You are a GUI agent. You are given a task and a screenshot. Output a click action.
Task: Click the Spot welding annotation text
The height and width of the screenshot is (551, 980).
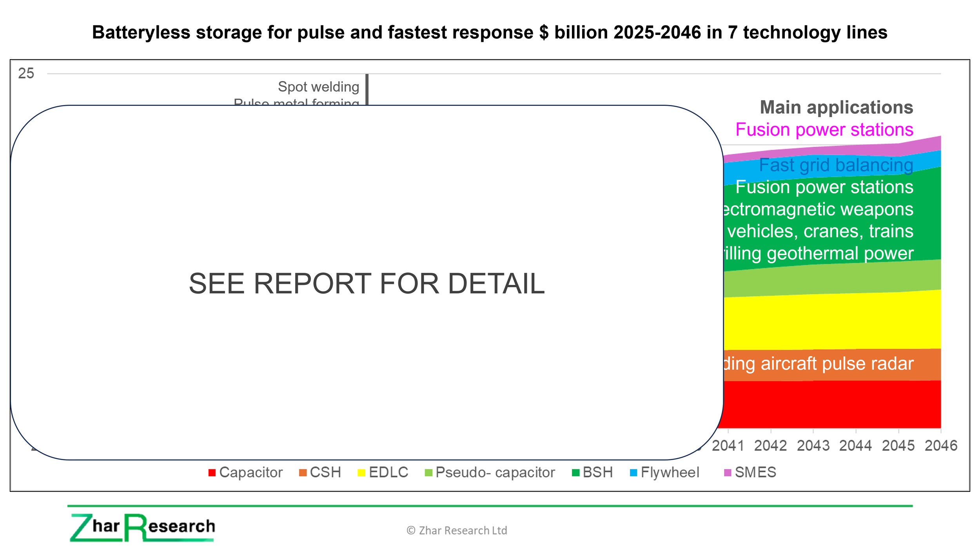coord(318,87)
